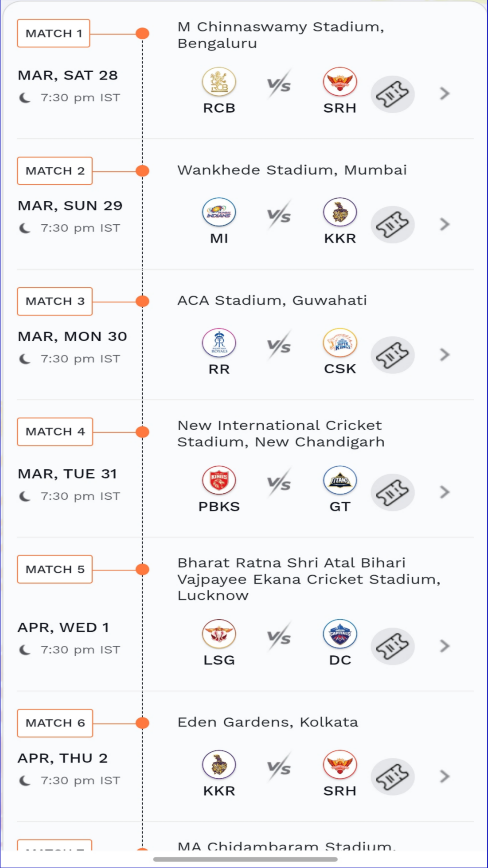Tap the Wankhede Stadium, Mumbai venue text
Viewport: 488px width, 868px height.
[292, 170]
